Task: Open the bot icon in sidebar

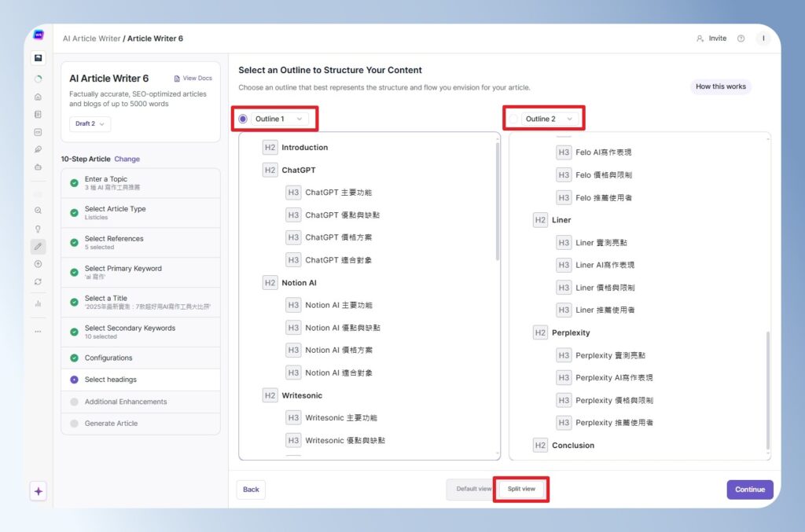Action: (38, 167)
